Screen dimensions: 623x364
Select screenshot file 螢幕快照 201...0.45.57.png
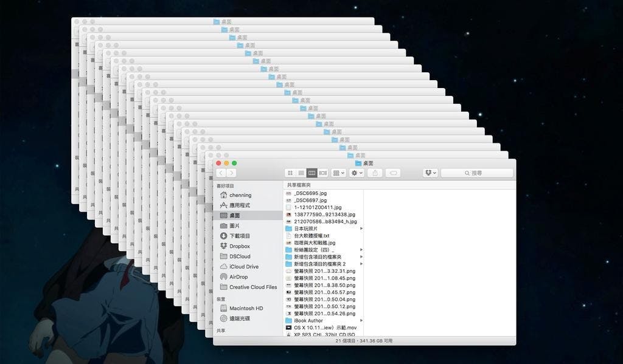324,292
